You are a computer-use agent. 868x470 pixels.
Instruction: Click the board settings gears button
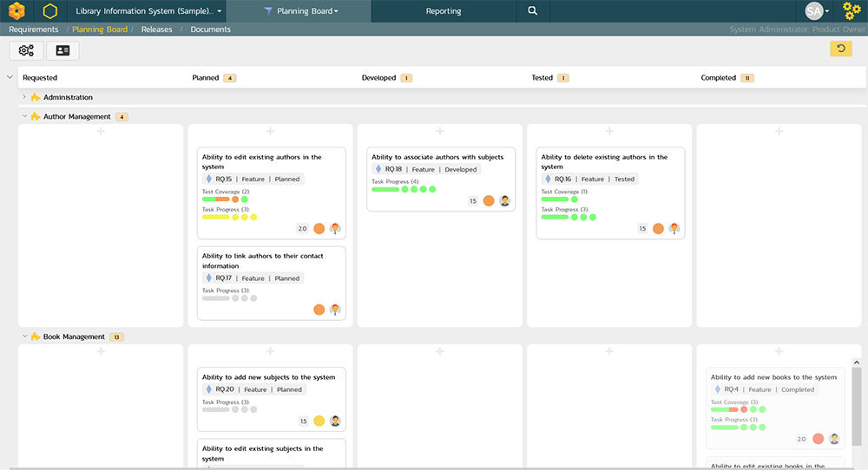26,50
